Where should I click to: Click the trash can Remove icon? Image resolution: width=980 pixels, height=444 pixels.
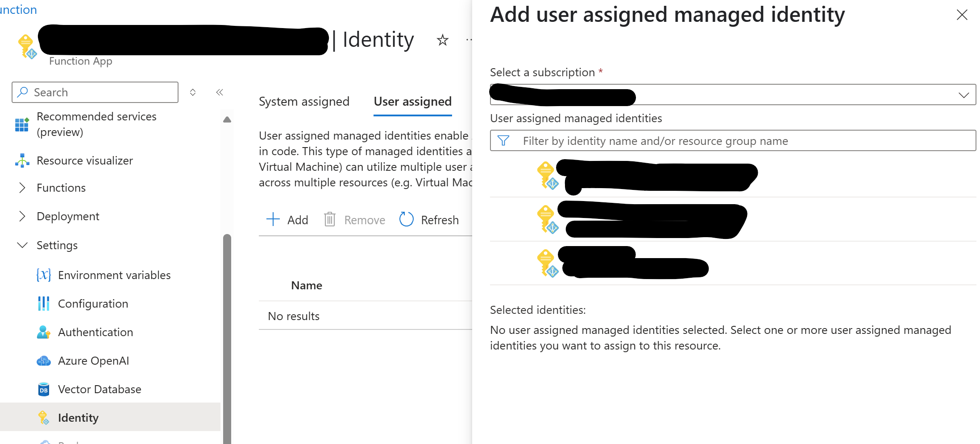pos(330,219)
